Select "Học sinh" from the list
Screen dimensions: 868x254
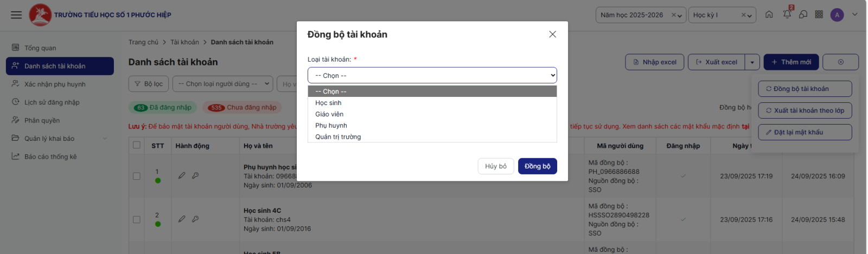pyautogui.click(x=328, y=103)
